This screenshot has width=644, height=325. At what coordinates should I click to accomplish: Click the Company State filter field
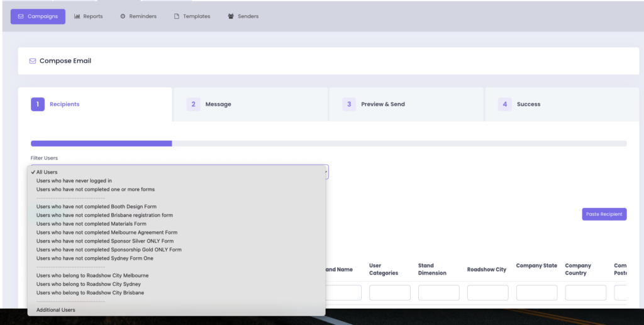point(536,293)
